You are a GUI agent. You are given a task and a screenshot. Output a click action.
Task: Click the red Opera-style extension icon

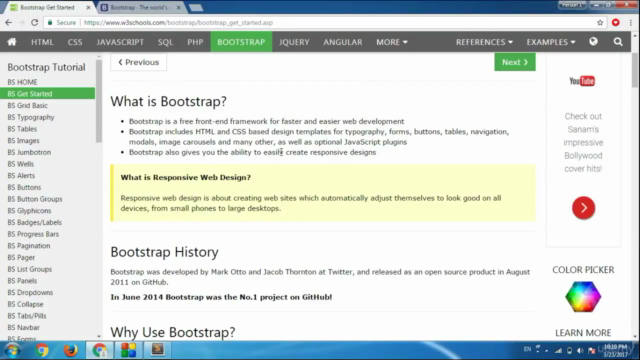[616, 22]
